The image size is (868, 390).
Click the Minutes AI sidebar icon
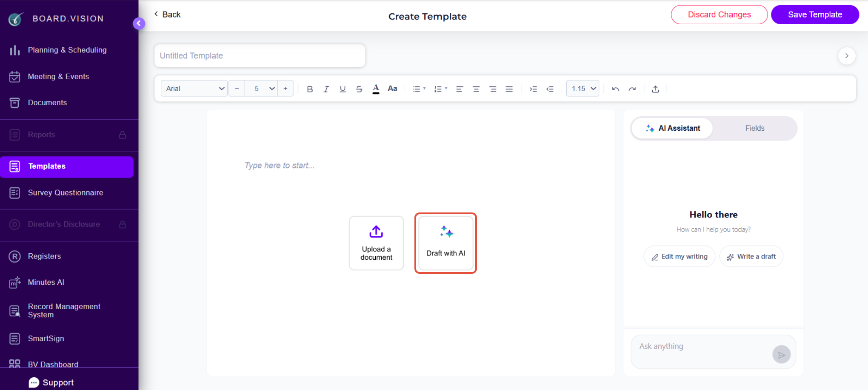(x=14, y=282)
